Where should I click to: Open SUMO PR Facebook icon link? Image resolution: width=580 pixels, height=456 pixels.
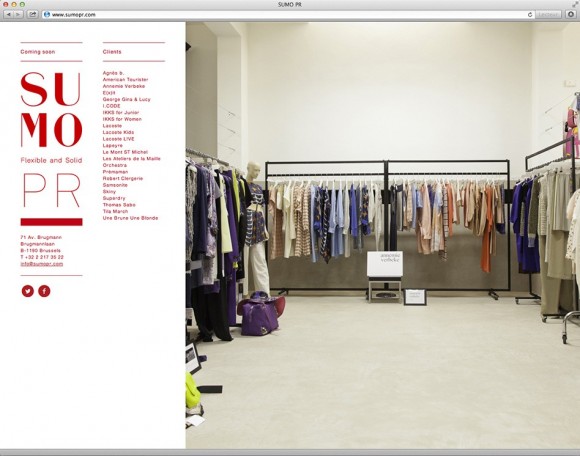[x=44, y=291]
